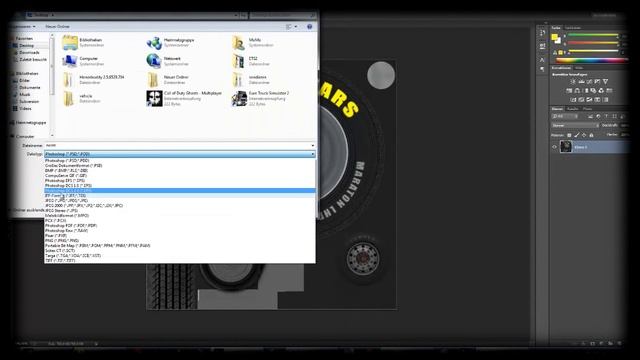
Task: Add a Levels adjustment layer
Action: point(581,82)
